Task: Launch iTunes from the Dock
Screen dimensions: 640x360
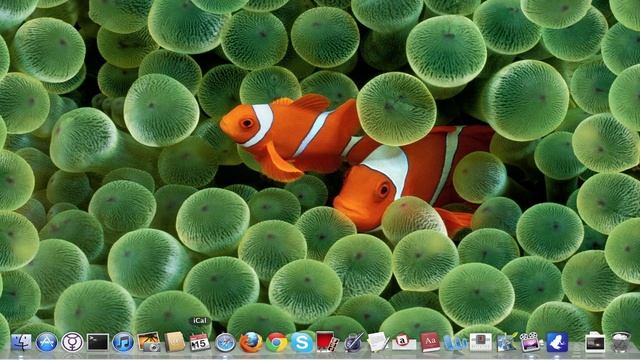Action: pos(123,342)
